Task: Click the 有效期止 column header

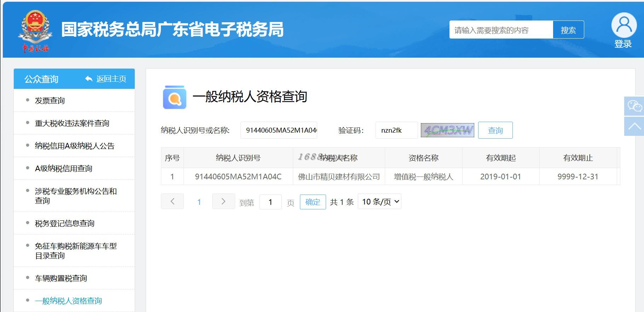Action: point(578,158)
